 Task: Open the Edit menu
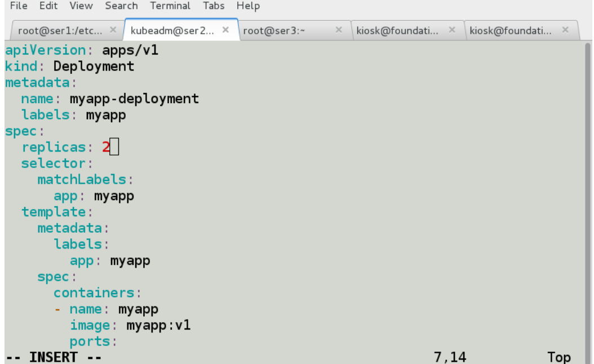click(48, 6)
